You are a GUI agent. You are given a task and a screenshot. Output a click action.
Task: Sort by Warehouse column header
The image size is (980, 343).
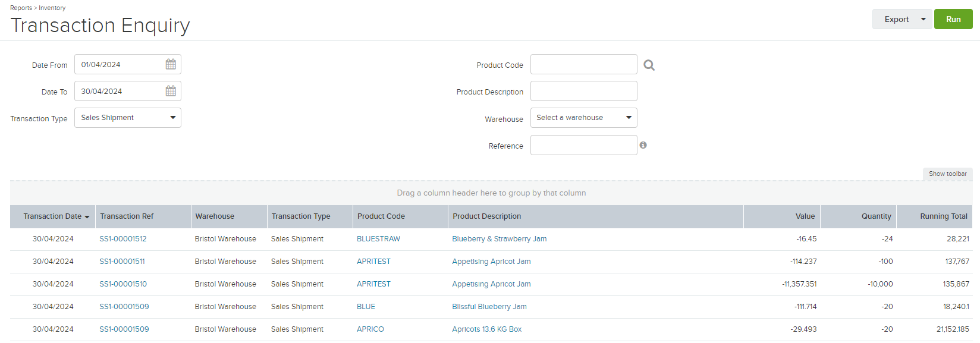pos(229,216)
